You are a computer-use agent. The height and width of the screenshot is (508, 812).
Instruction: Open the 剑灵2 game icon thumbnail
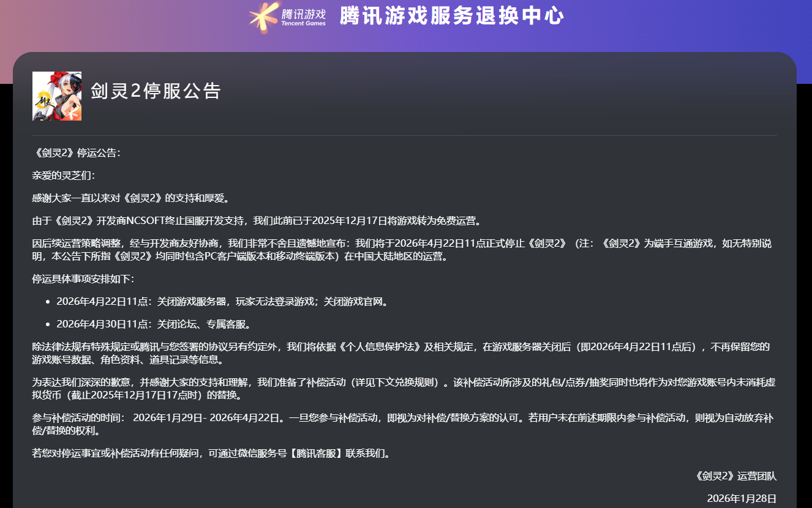tap(57, 96)
